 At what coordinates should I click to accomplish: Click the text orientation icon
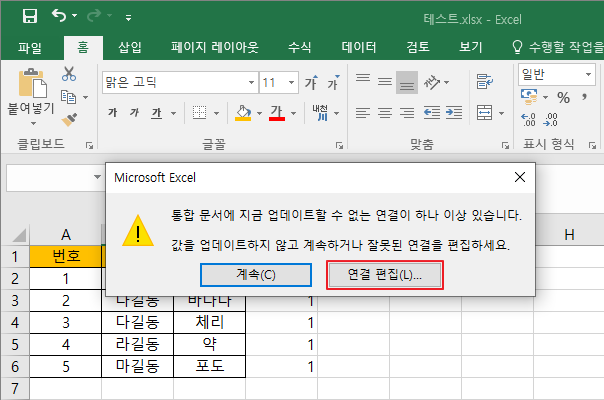point(432,82)
